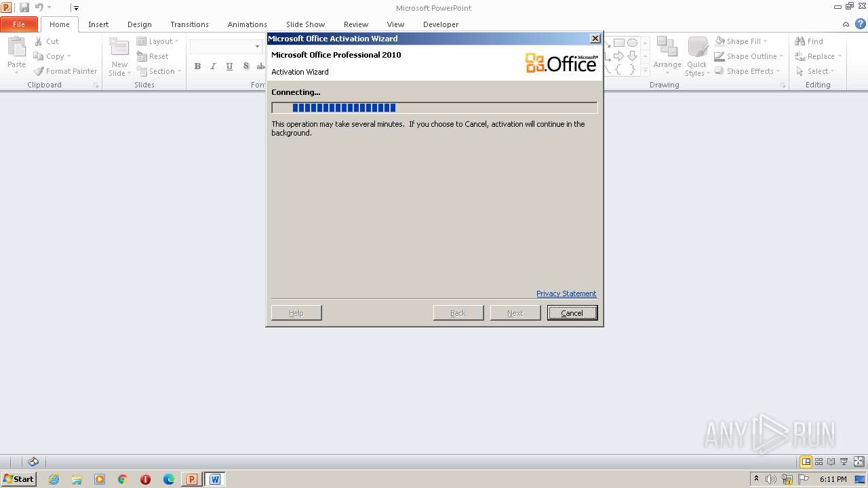Click the spell-check icon in the status bar
The height and width of the screenshot is (488, 868).
click(33, 462)
